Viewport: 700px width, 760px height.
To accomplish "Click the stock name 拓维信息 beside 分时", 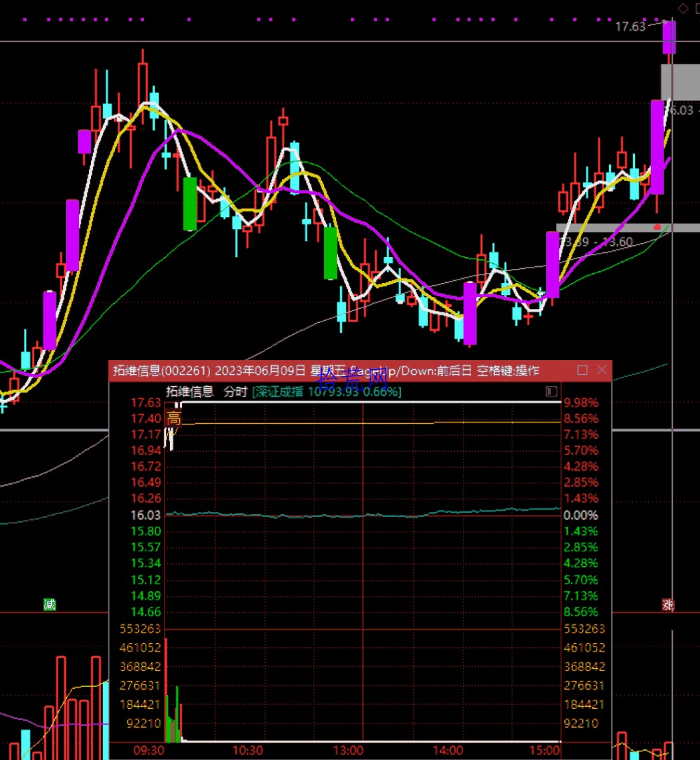I will coord(190,392).
